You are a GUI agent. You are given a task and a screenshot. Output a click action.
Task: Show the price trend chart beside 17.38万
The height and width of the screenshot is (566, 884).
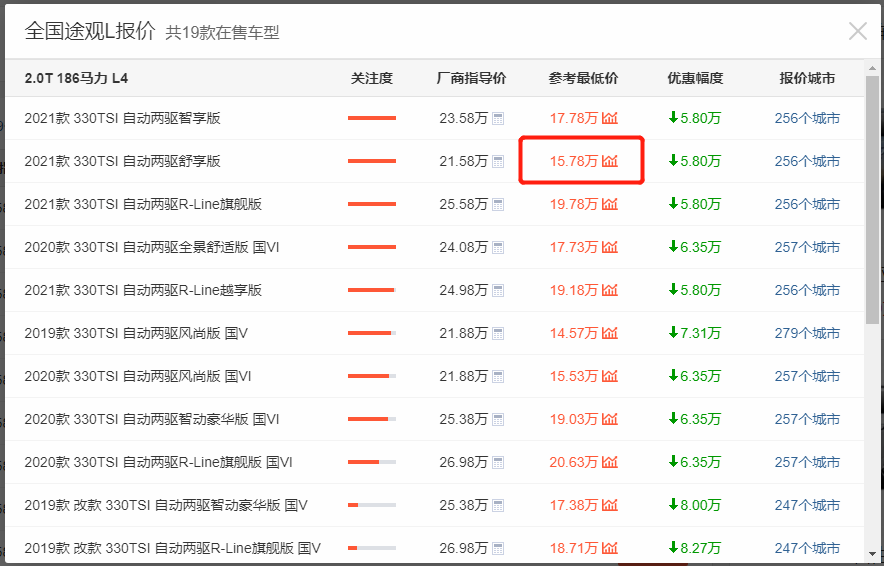point(609,505)
